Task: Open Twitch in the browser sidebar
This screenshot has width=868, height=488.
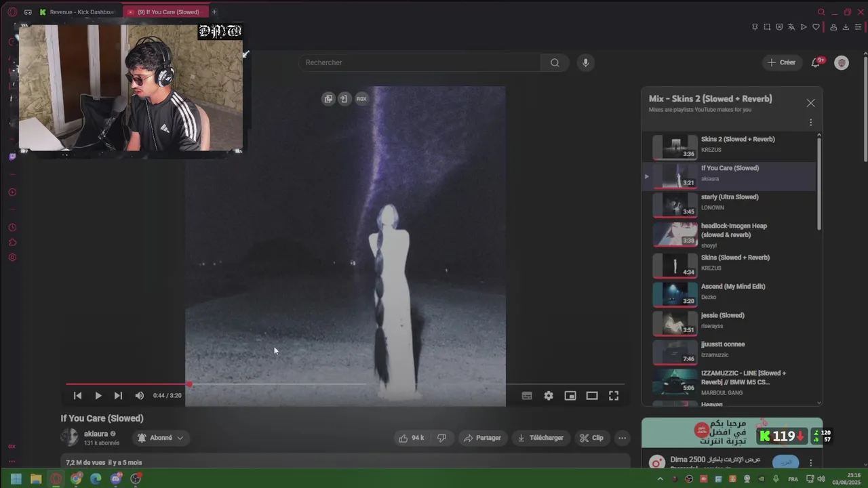Action: point(12,157)
